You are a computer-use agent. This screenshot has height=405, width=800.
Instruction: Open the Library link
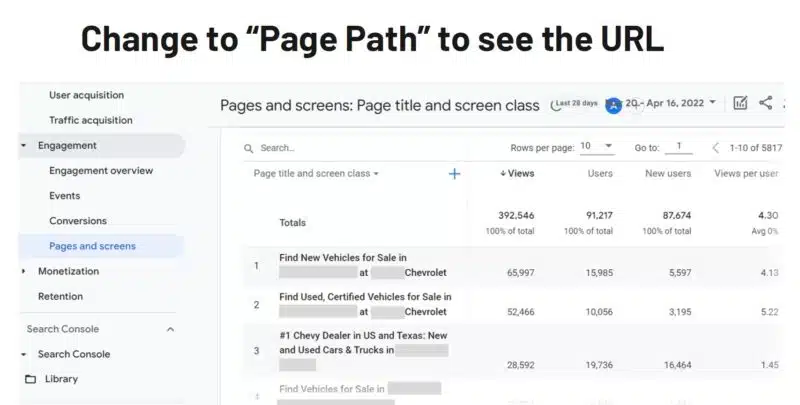click(x=61, y=379)
